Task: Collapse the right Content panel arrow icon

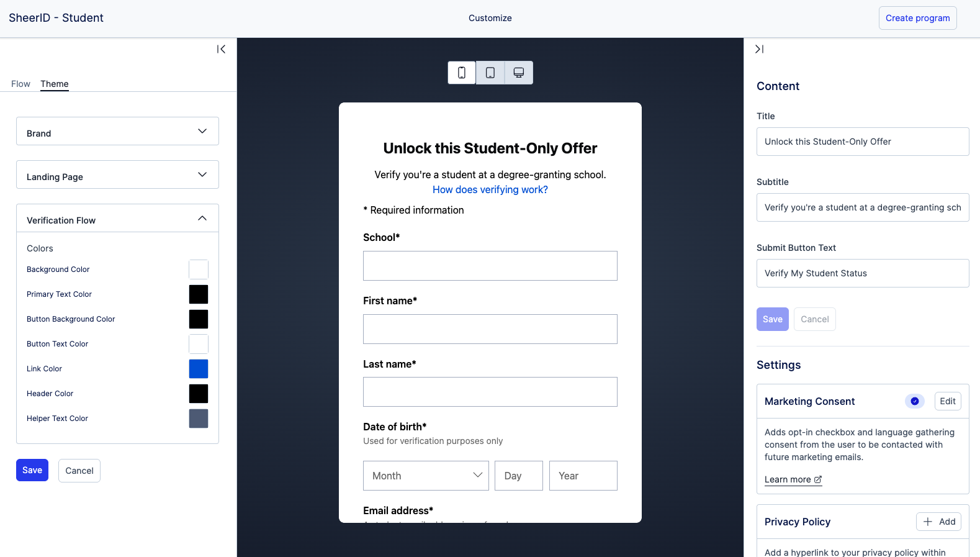Action: (759, 49)
